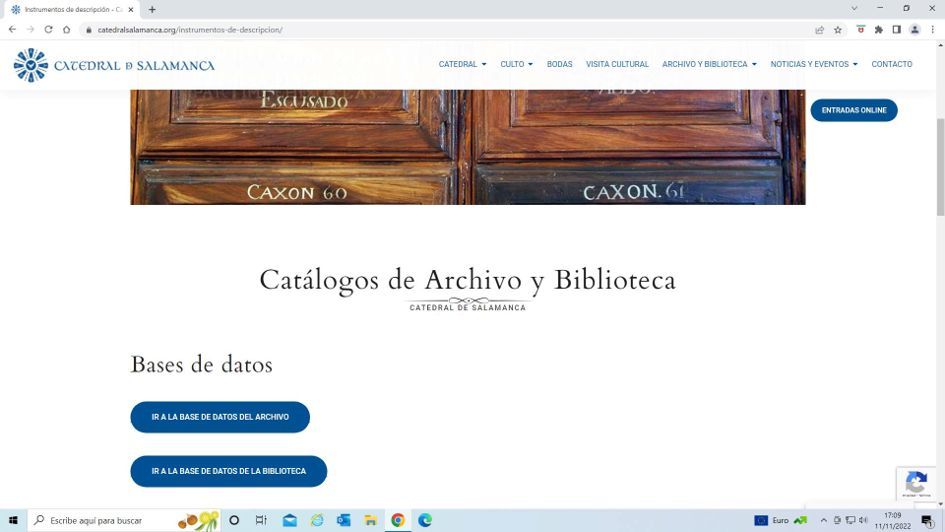Open Microsoft Edge from the taskbar
This screenshot has width=945, height=532.
[x=425, y=520]
